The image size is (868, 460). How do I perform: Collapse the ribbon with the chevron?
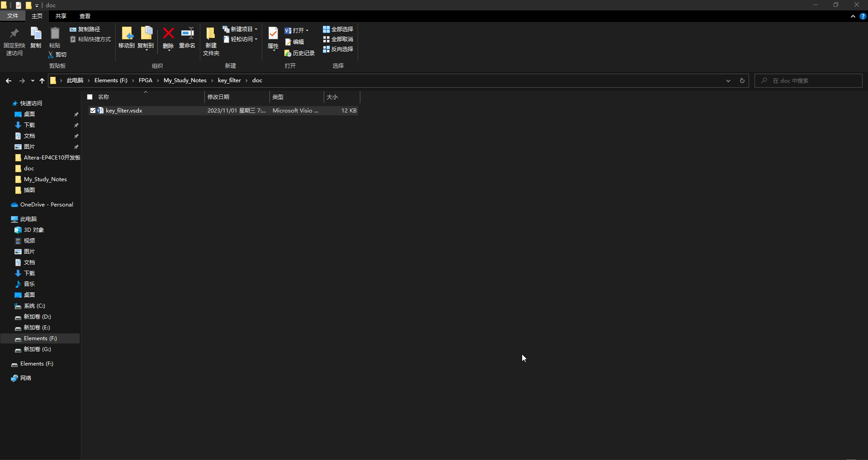[853, 16]
